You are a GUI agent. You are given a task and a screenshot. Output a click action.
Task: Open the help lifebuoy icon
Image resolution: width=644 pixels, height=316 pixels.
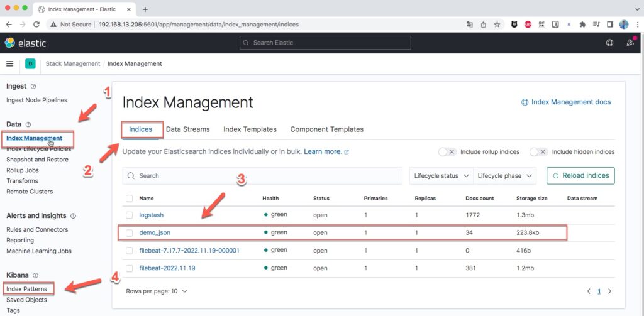[610, 43]
